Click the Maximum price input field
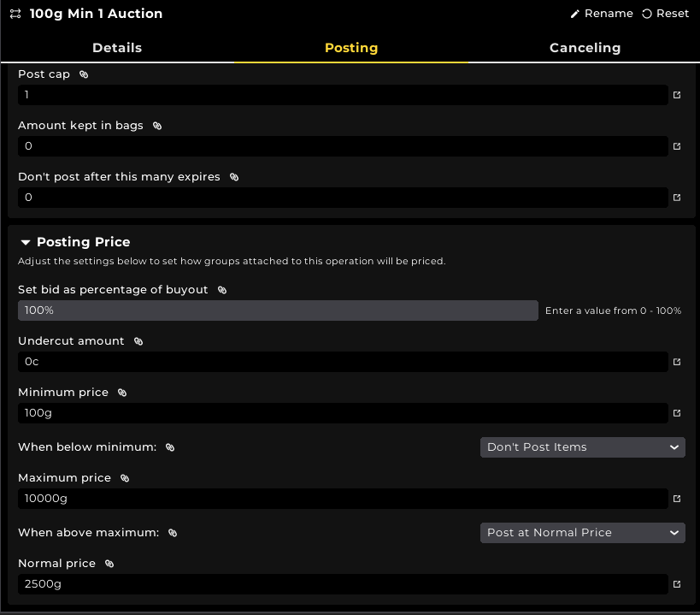This screenshot has width=700, height=615. click(342, 499)
